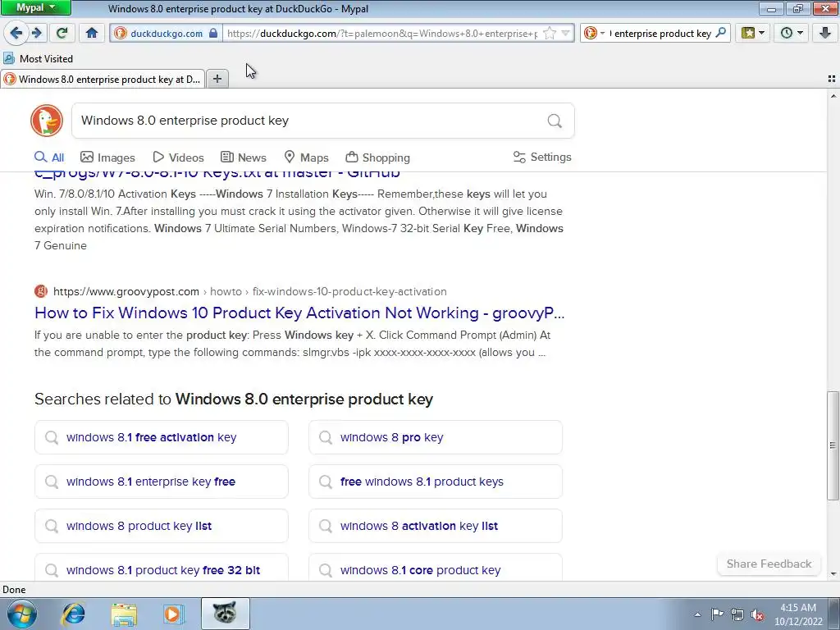The height and width of the screenshot is (630, 840).
Task: Open the How to Fix Windows 10 Product Key link
Action: [299, 313]
